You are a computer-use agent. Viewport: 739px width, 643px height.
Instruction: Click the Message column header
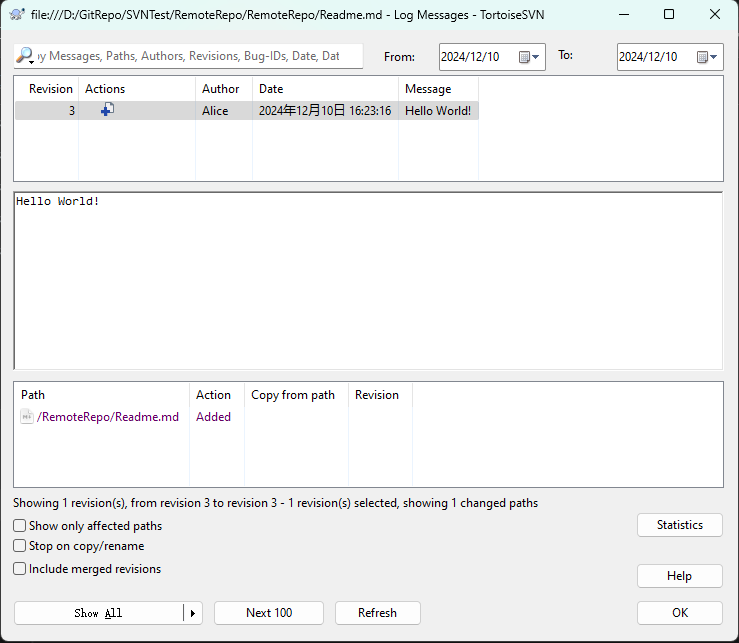[438, 89]
